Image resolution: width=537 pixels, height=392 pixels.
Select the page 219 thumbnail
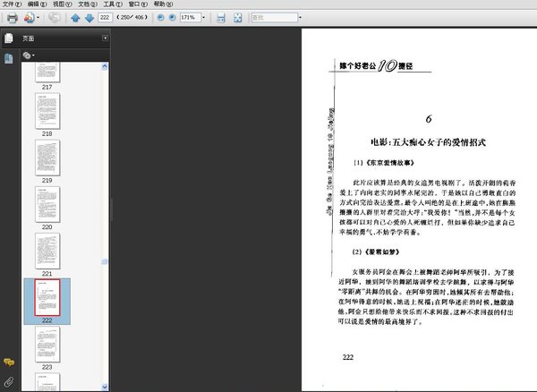coord(47,158)
